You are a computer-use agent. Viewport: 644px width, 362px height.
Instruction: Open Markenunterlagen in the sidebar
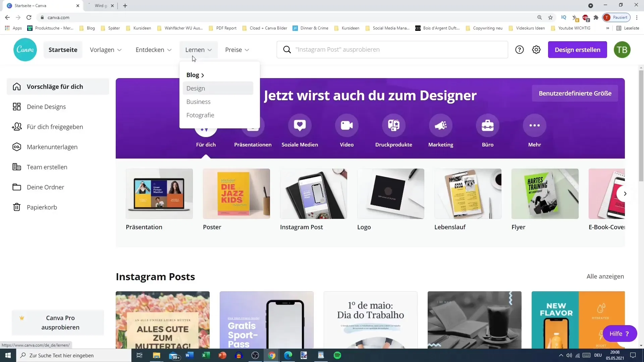[58, 147]
